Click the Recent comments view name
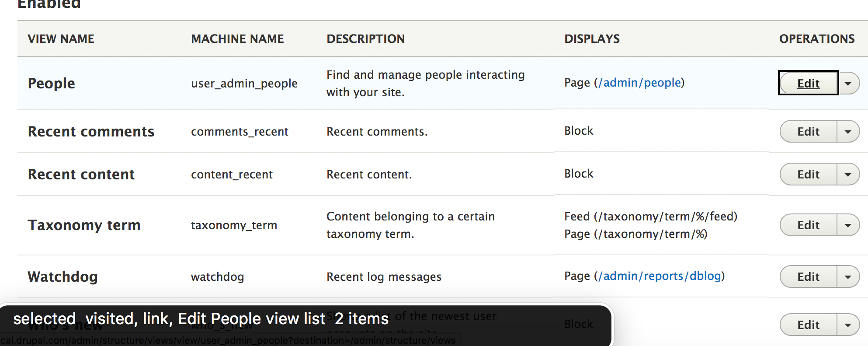The image size is (868, 346). pyautogui.click(x=91, y=131)
